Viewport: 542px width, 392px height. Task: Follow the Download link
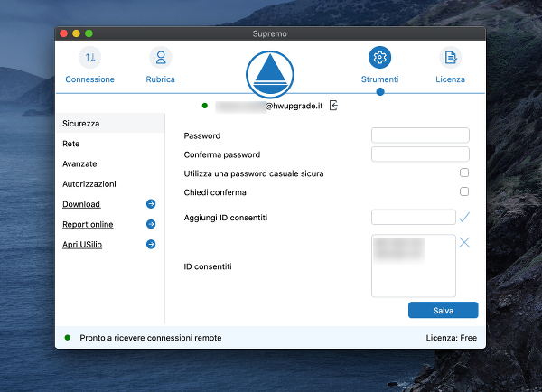(x=81, y=204)
